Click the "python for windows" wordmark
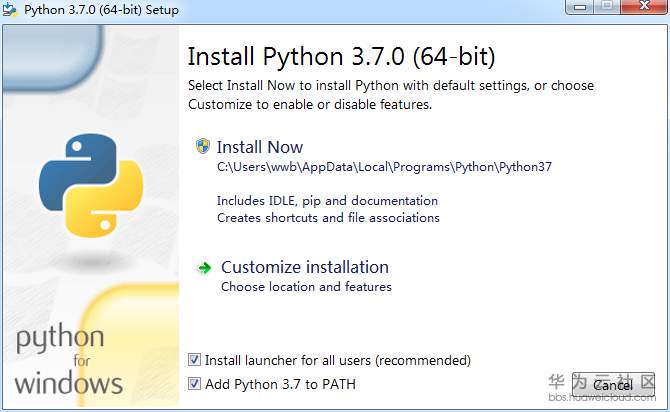The height and width of the screenshot is (412, 670). [x=68, y=360]
